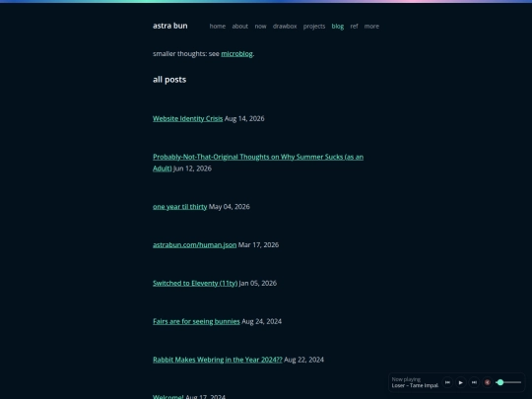Visit the drawbox page

[285, 27]
